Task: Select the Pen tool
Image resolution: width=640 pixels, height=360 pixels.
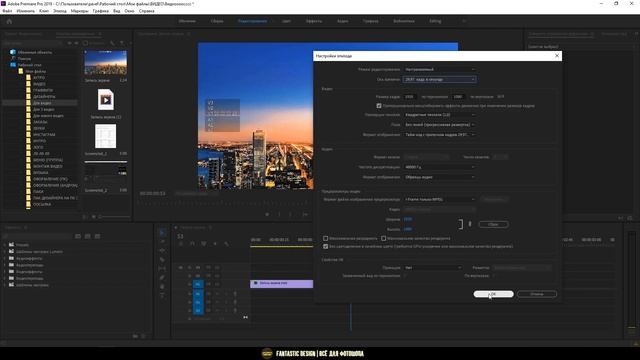Action: 162,278
